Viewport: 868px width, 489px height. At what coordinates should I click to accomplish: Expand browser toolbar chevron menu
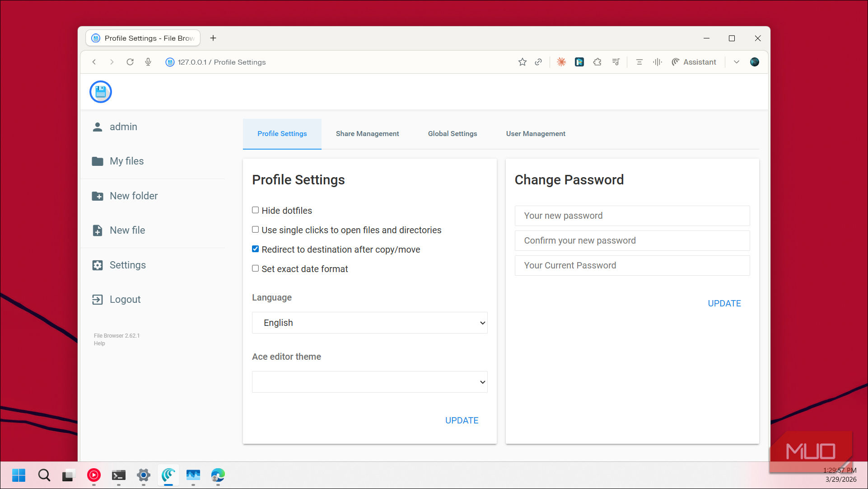[737, 62]
